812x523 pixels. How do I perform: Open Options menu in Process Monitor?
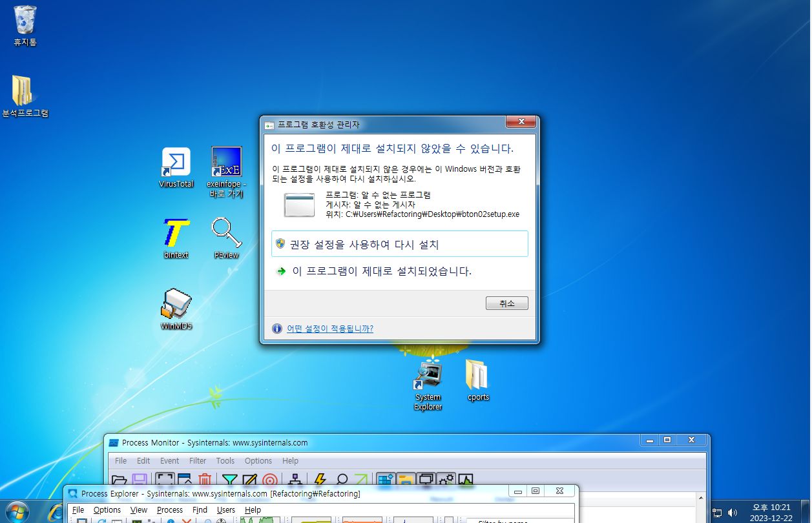258,460
